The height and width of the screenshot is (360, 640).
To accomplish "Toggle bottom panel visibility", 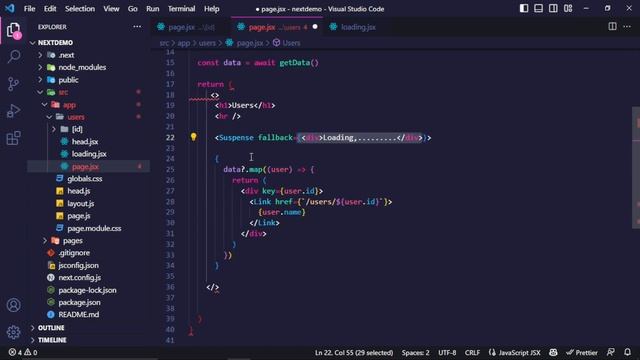I will coord(538,8).
